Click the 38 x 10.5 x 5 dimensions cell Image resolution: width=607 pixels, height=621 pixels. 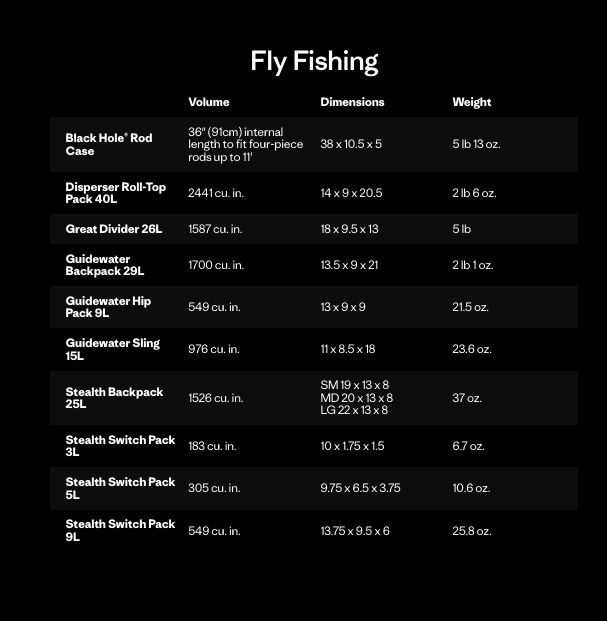coord(351,144)
